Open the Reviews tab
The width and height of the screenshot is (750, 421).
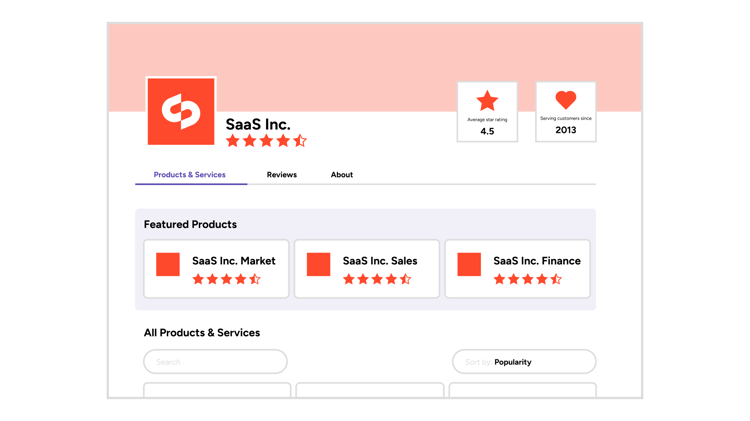[x=282, y=175]
